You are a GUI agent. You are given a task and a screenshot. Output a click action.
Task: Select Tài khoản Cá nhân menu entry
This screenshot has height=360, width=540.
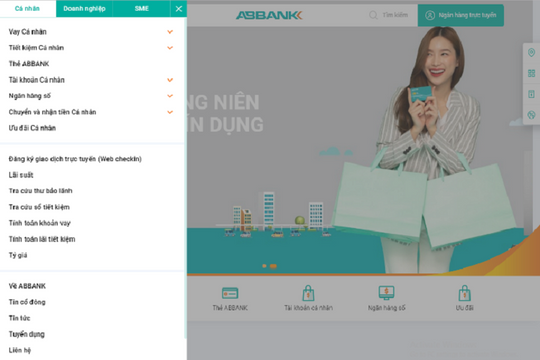[37, 80]
